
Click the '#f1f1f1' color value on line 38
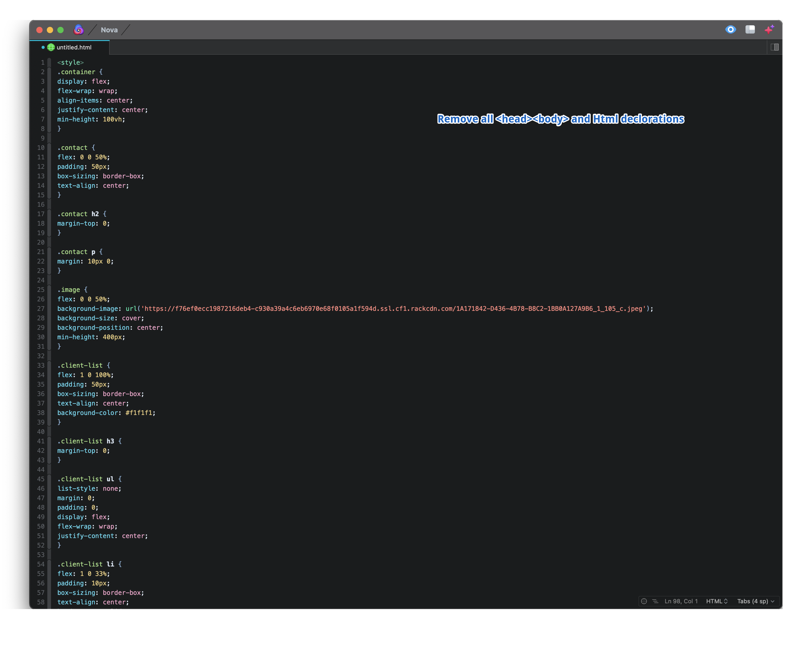point(139,413)
